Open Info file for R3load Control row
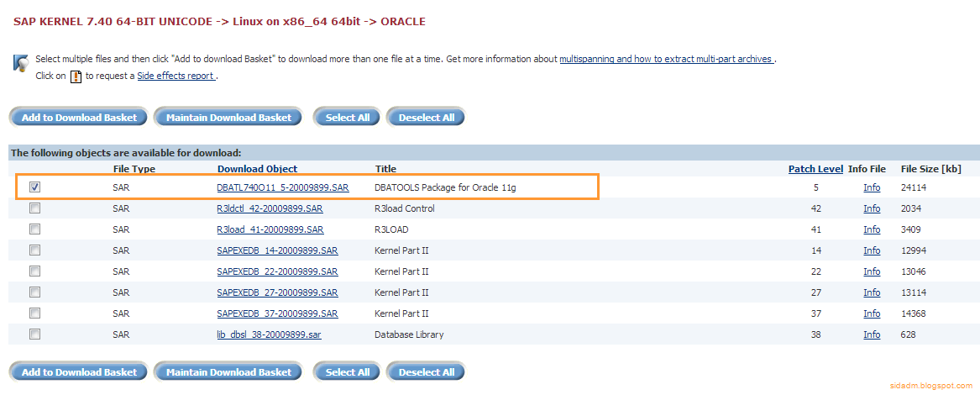The height and width of the screenshot is (395, 980). click(872, 208)
